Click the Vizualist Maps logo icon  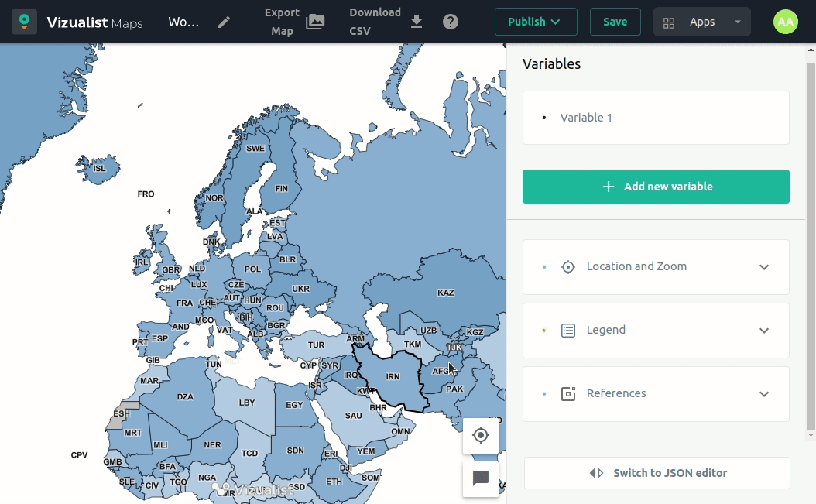25,22
